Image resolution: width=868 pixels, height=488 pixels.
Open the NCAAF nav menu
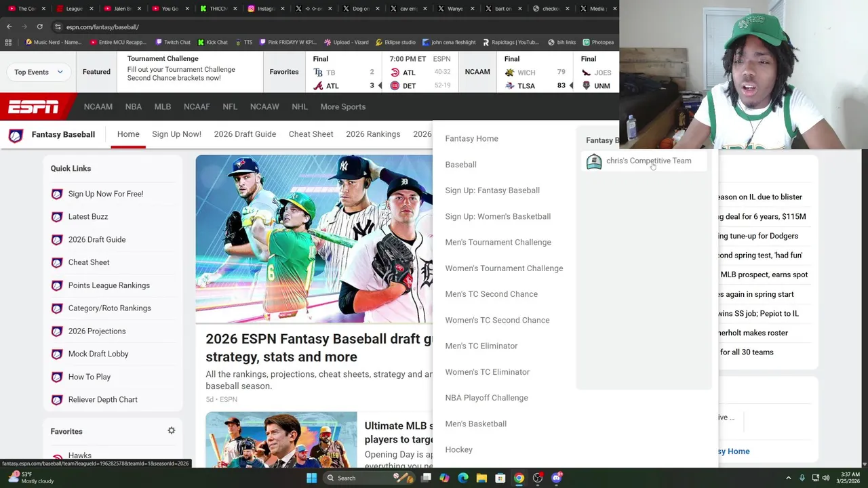[197, 107]
